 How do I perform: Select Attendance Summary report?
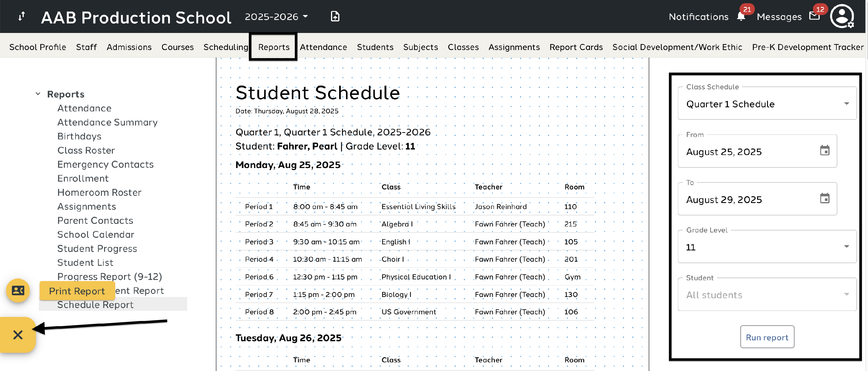pyautogui.click(x=107, y=122)
